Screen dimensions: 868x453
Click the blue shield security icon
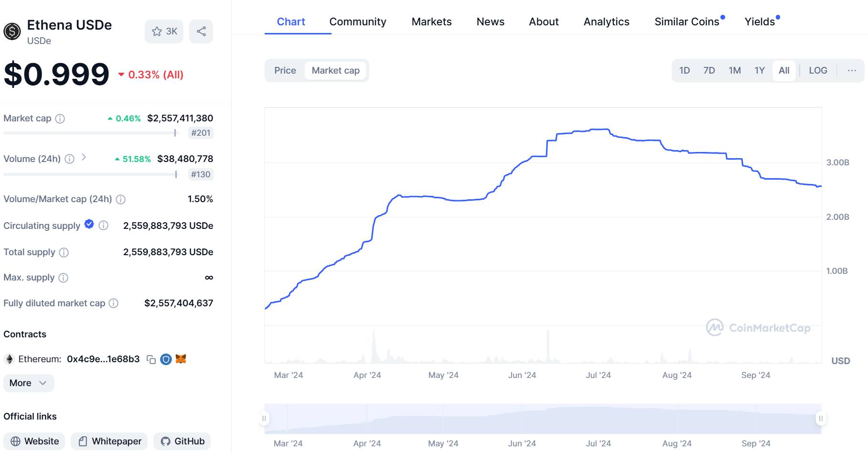point(166,359)
